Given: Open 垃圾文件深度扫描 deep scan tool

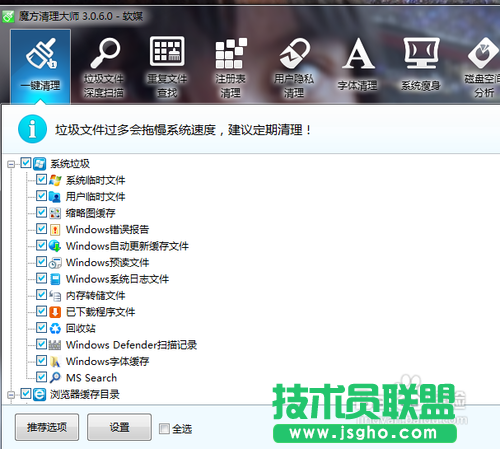Looking at the screenshot, I should click(x=104, y=68).
